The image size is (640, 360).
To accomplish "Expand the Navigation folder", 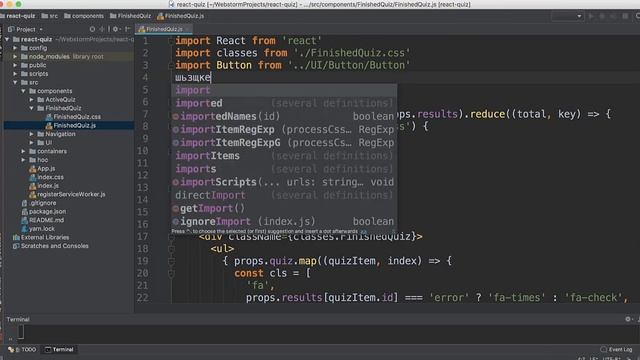I will coord(31,134).
